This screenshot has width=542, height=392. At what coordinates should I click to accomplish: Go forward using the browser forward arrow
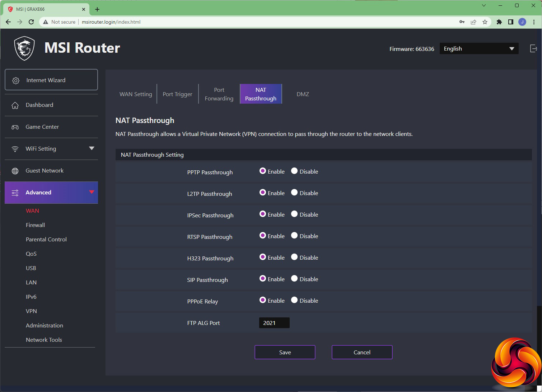pos(20,22)
